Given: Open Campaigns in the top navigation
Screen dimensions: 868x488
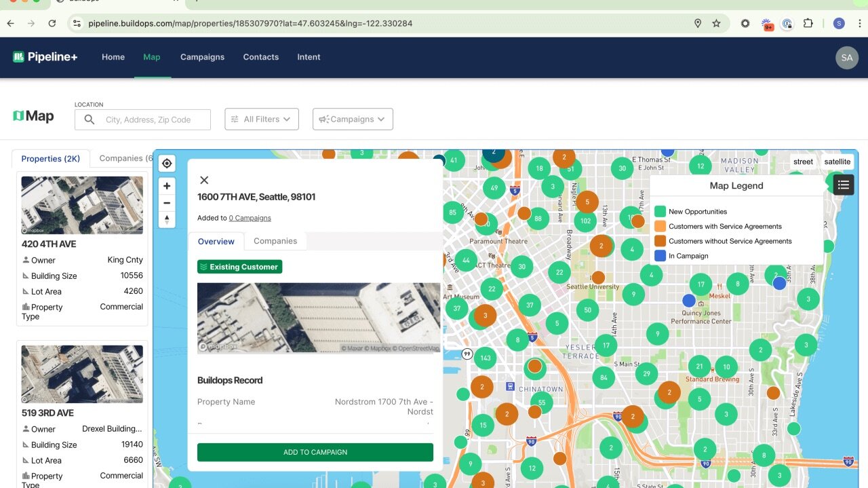Looking at the screenshot, I should [202, 57].
